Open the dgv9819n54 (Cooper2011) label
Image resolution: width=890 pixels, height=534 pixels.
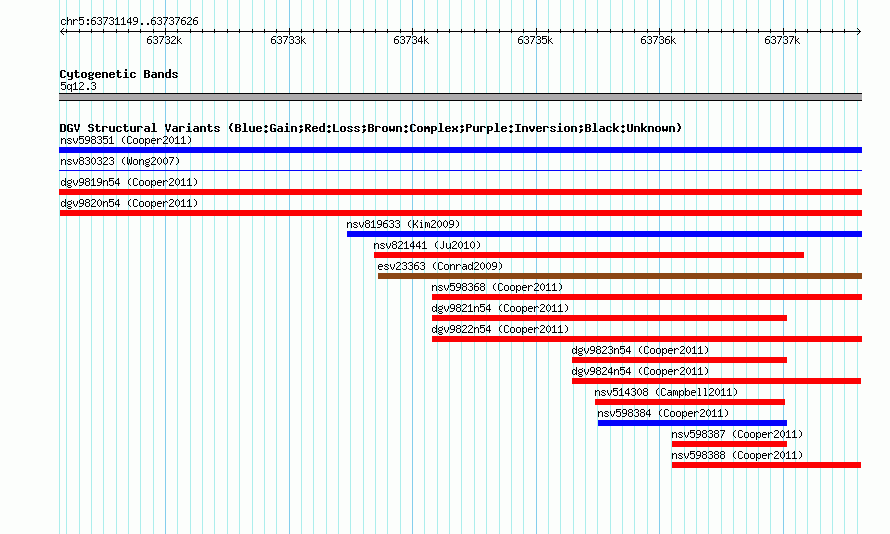click(x=129, y=182)
